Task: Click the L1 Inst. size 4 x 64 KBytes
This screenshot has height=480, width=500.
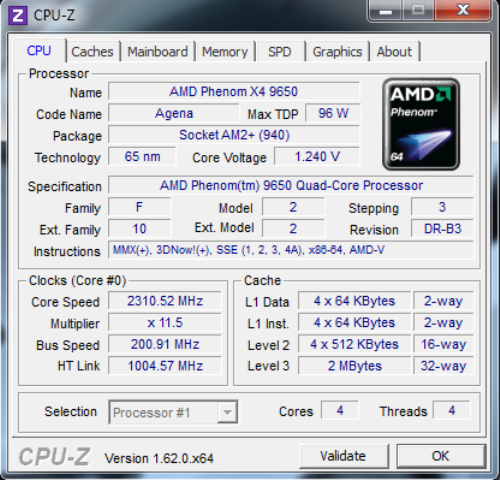Action: click(354, 323)
